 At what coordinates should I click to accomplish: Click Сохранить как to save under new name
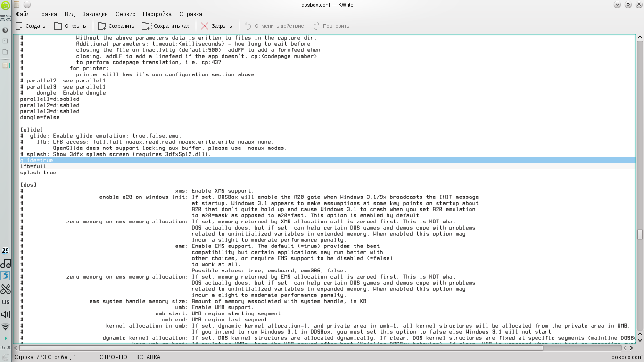165,26
